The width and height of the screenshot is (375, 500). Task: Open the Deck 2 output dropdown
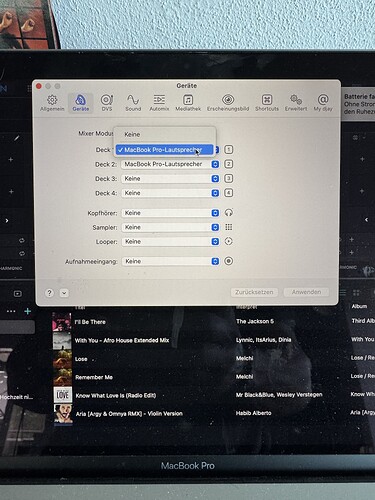(x=170, y=164)
